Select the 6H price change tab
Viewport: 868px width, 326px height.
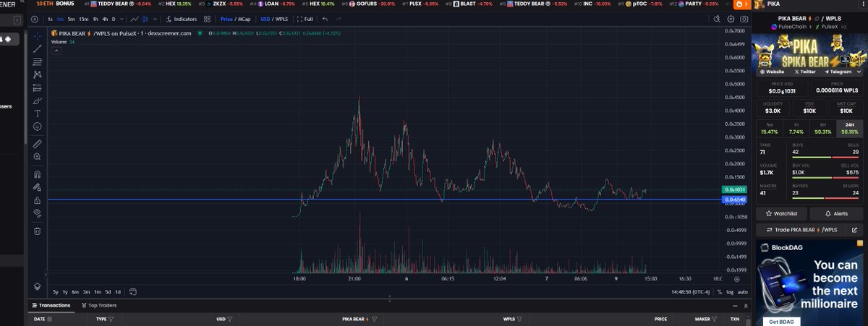point(822,129)
